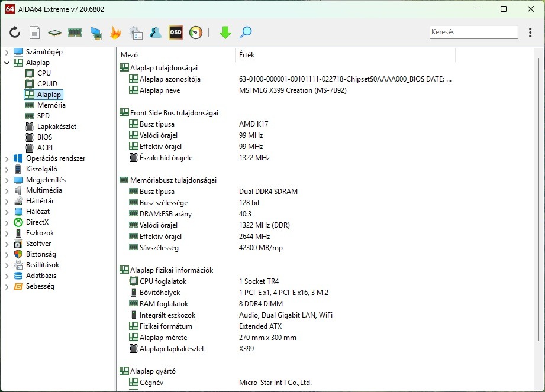Expand the Operációs rendszer node

[7, 158]
